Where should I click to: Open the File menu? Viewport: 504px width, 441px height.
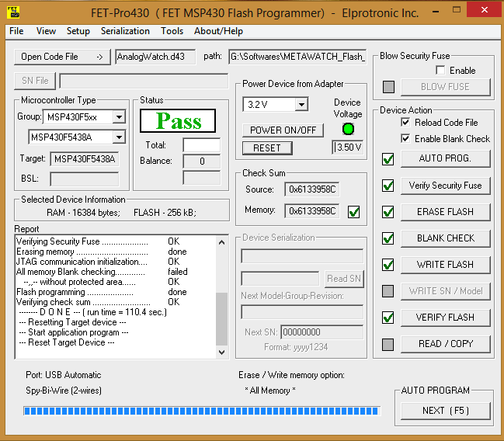(16, 31)
